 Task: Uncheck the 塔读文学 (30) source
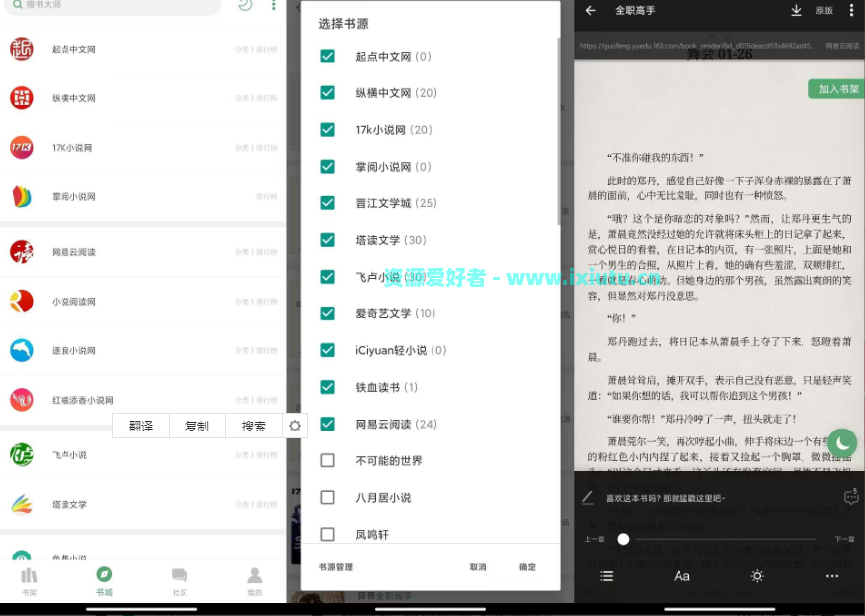point(327,240)
